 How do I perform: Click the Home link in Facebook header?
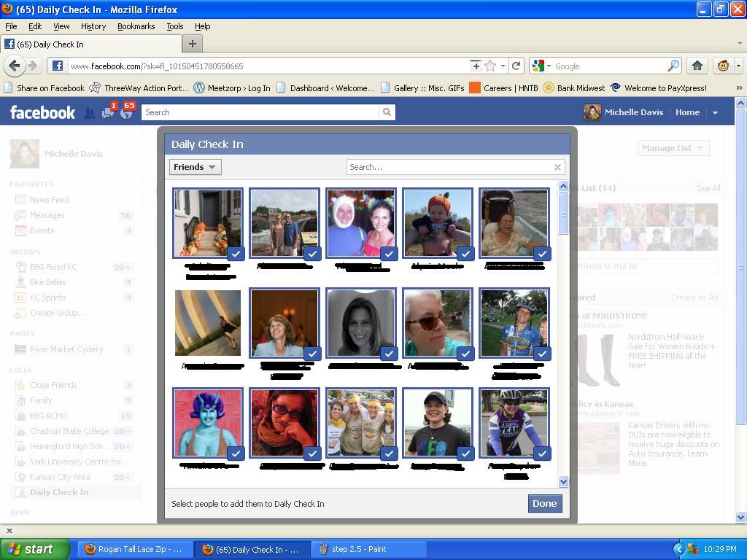(687, 112)
